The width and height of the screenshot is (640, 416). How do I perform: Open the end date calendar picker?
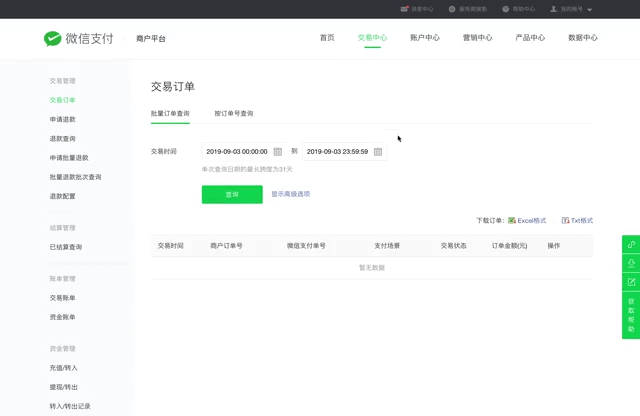(378, 152)
